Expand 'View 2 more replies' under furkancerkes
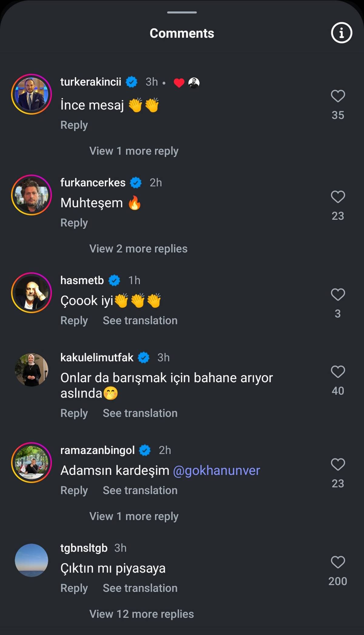364x635 pixels. (x=138, y=248)
